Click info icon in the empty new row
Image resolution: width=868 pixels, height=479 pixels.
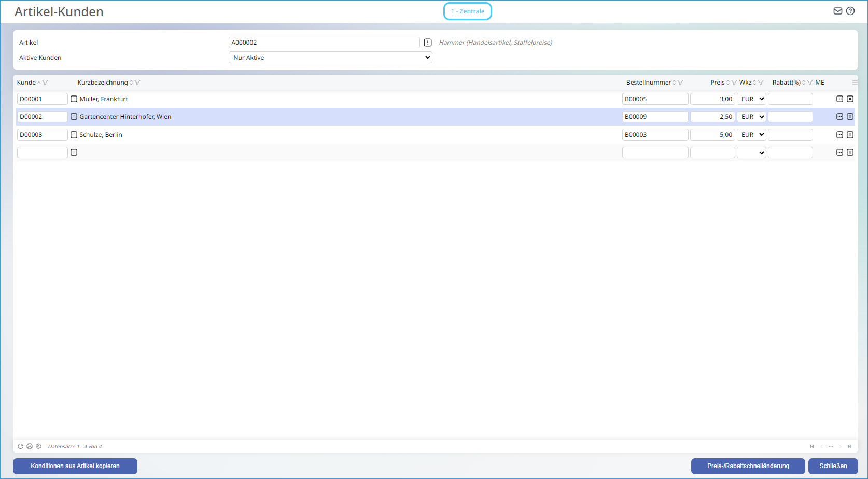pos(74,153)
